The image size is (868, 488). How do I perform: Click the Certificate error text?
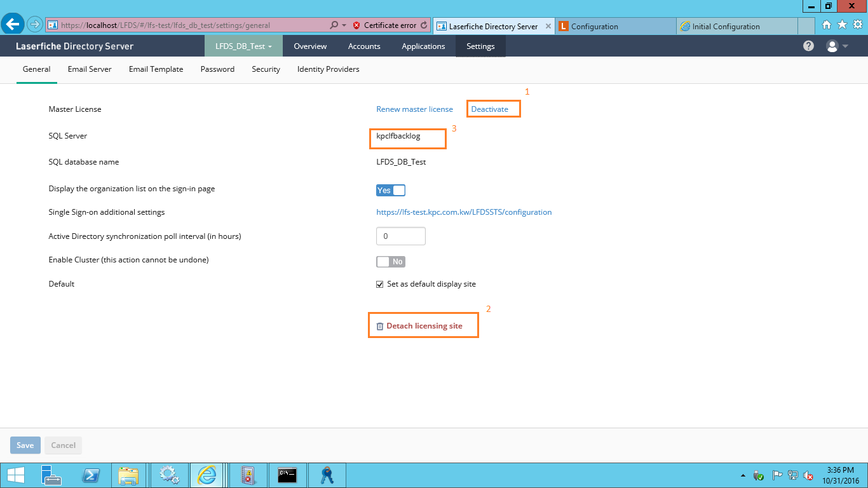(390, 25)
